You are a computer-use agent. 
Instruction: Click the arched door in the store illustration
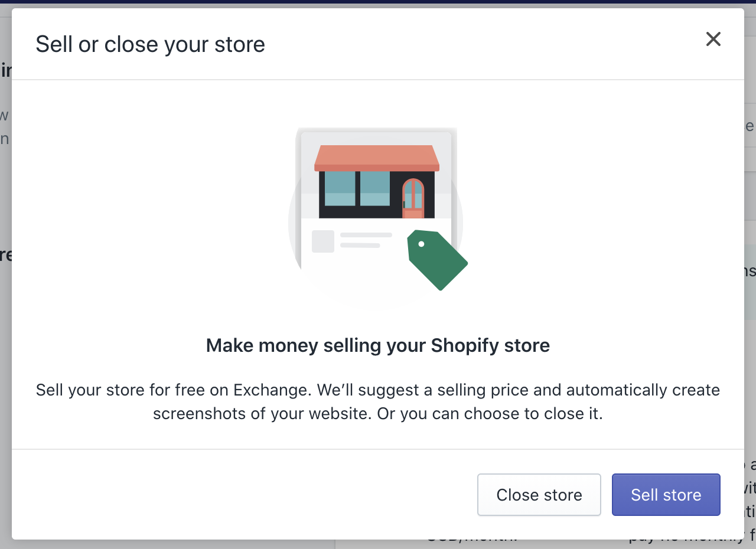pyautogui.click(x=413, y=198)
